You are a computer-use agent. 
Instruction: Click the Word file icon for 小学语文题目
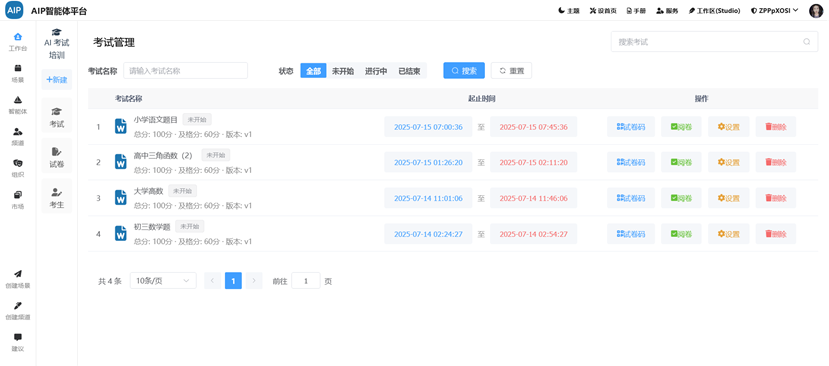(121, 126)
